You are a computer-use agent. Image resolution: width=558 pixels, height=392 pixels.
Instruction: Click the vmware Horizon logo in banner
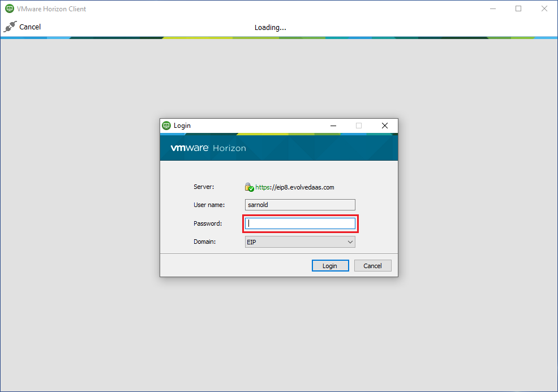coord(208,148)
